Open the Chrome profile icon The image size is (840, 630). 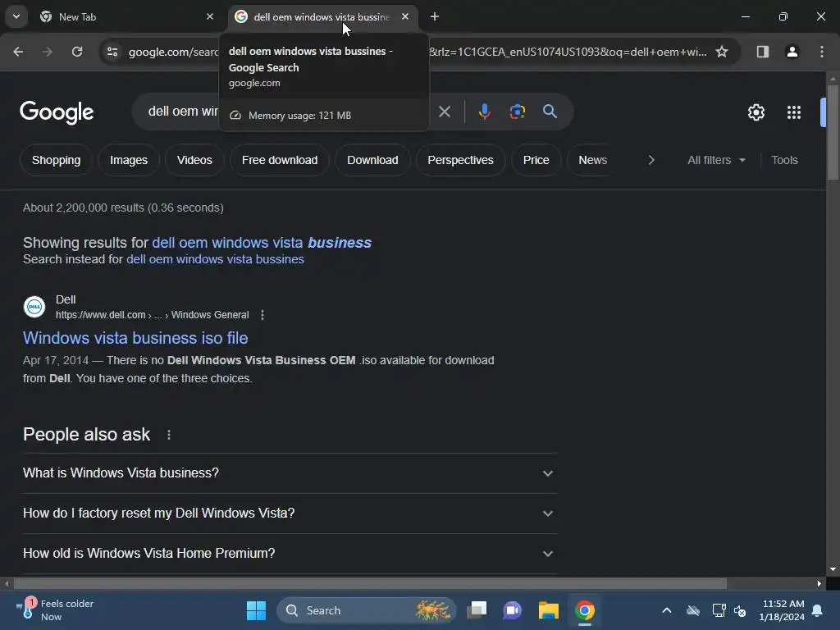click(792, 52)
